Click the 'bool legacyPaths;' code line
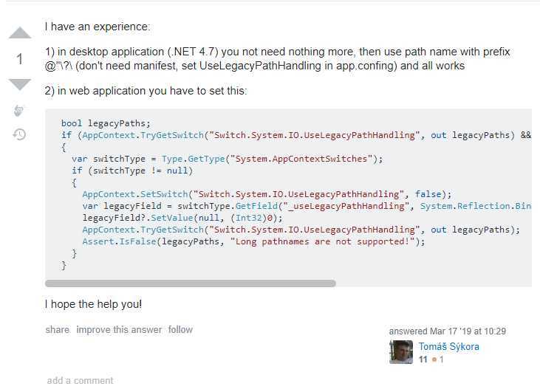Viewport: 540px width, 392px height. 106,123
